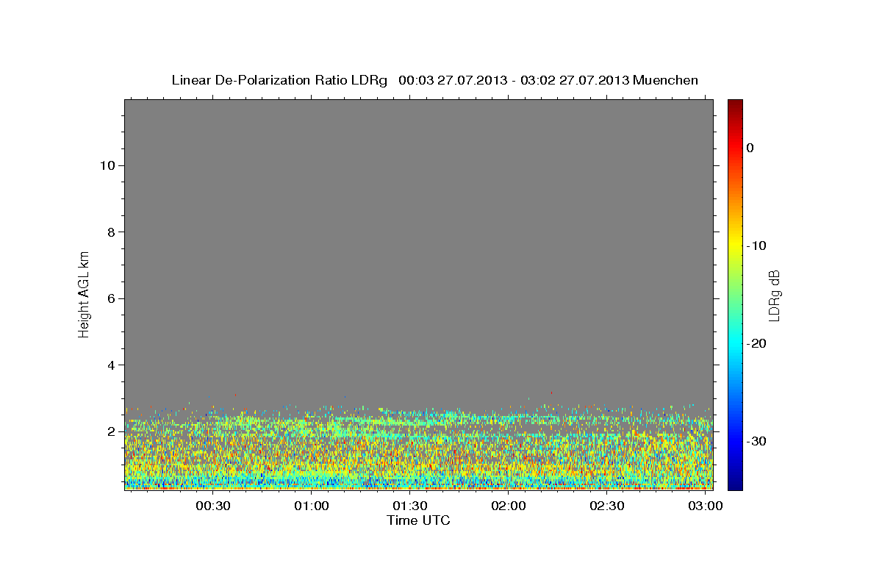Click the colorbar value 0
The height and width of the screenshot is (588, 882).
(750, 148)
